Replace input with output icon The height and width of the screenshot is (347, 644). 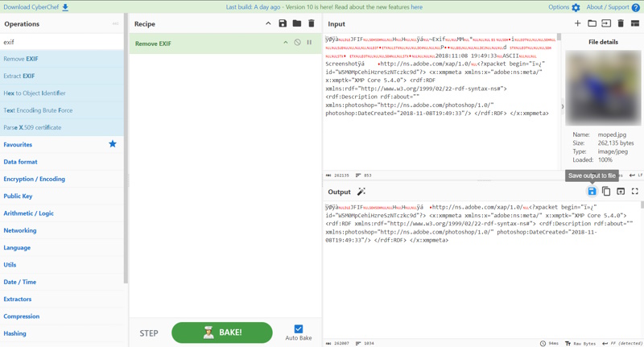tap(621, 192)
